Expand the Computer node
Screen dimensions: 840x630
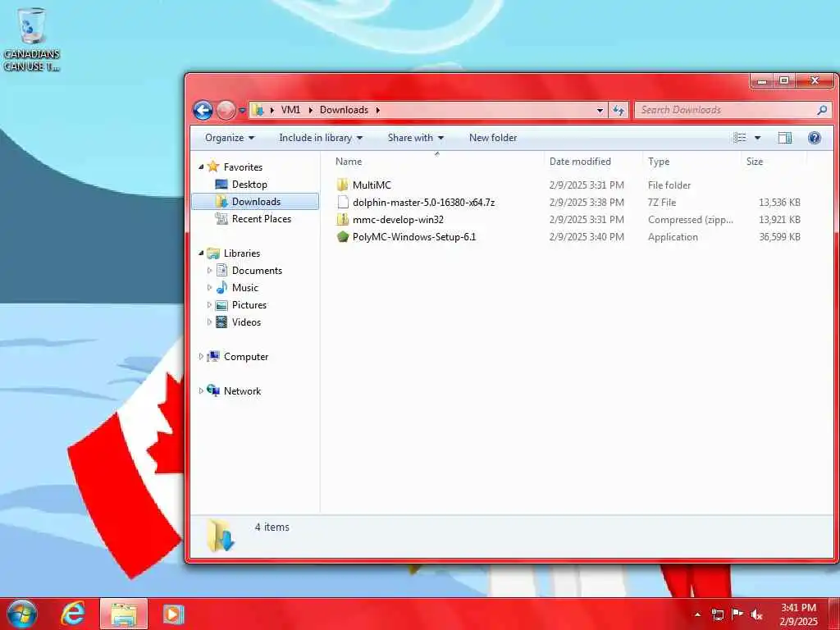point(202,356)
